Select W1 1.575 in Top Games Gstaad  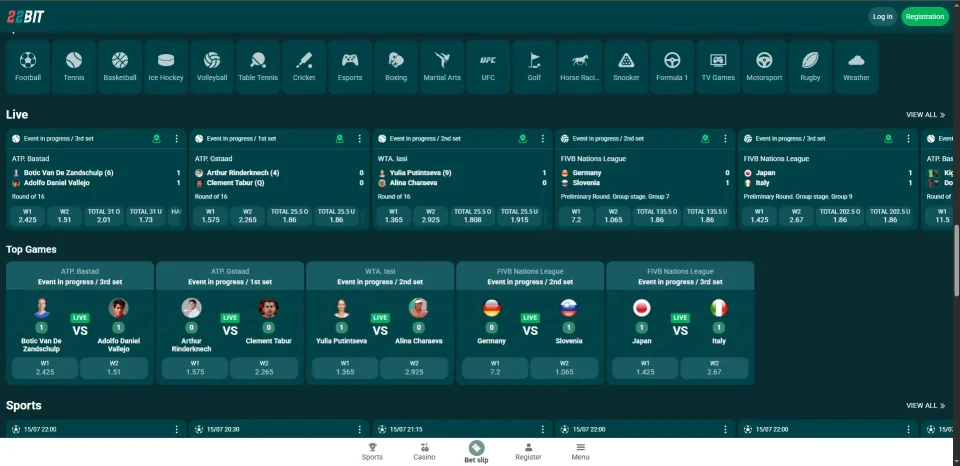coord(195,368)
